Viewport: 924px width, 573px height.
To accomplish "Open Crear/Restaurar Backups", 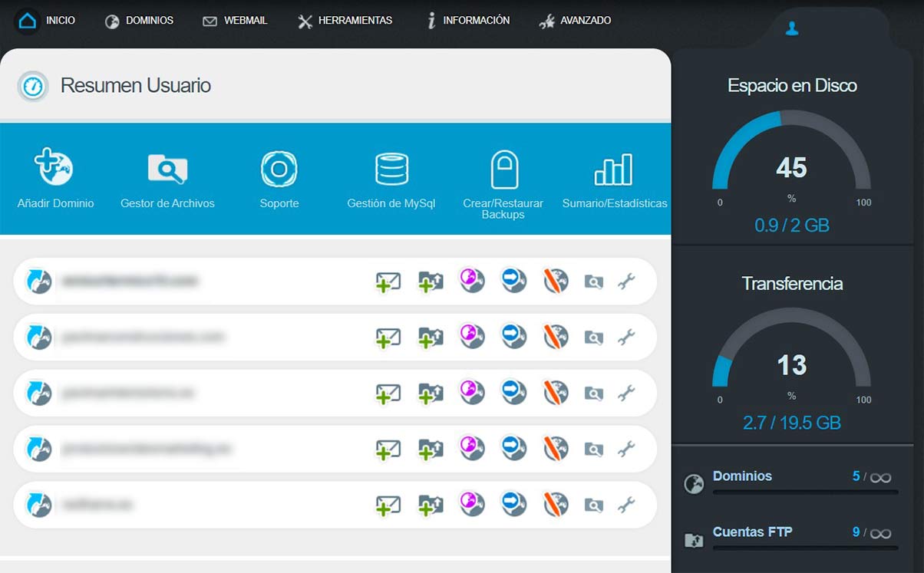I will pyautogui.click(x=503, y=178).
